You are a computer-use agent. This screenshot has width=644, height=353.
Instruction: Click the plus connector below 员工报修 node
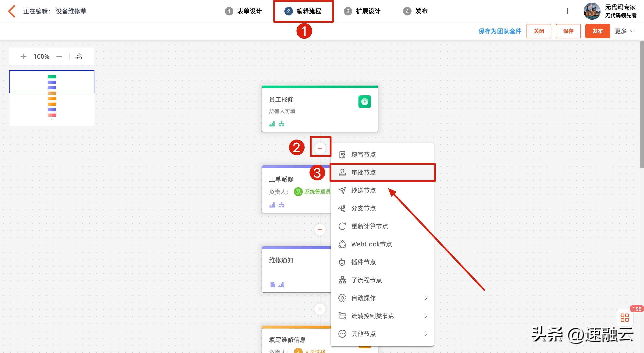(320, 148)
